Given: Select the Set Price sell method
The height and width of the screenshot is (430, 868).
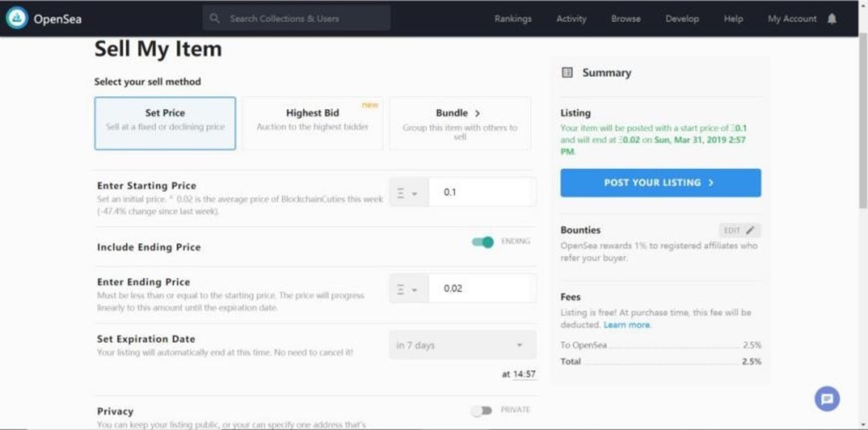Looking at the screenshot, I should tap(165, 123).
